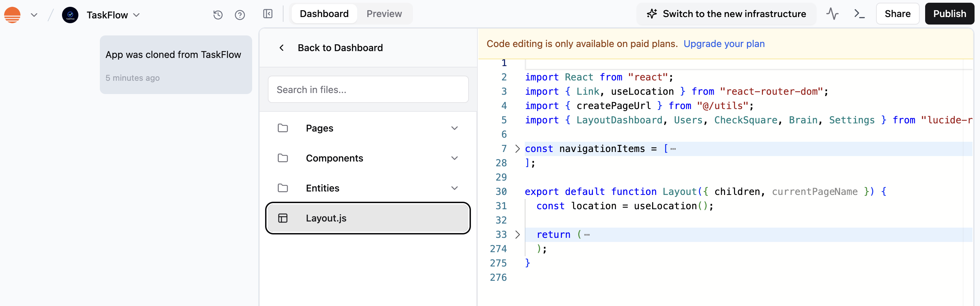The image size is (980, 306).
Task: Open the workspace switcher chevron next to logo
Action: (34, 15)
